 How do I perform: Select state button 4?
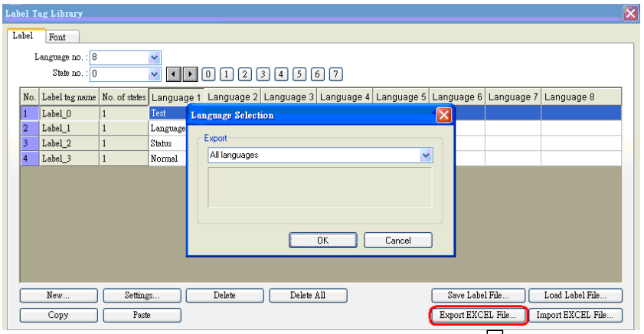281,74
